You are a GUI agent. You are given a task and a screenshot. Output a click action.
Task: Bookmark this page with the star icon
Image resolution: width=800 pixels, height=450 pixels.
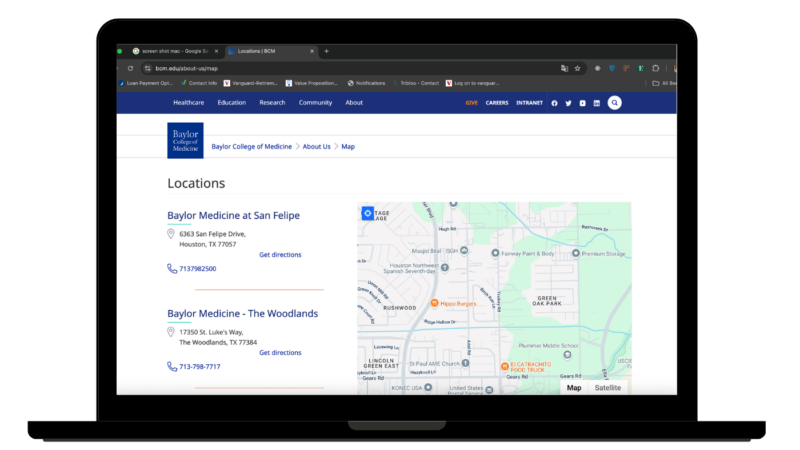tap(578, 68)
